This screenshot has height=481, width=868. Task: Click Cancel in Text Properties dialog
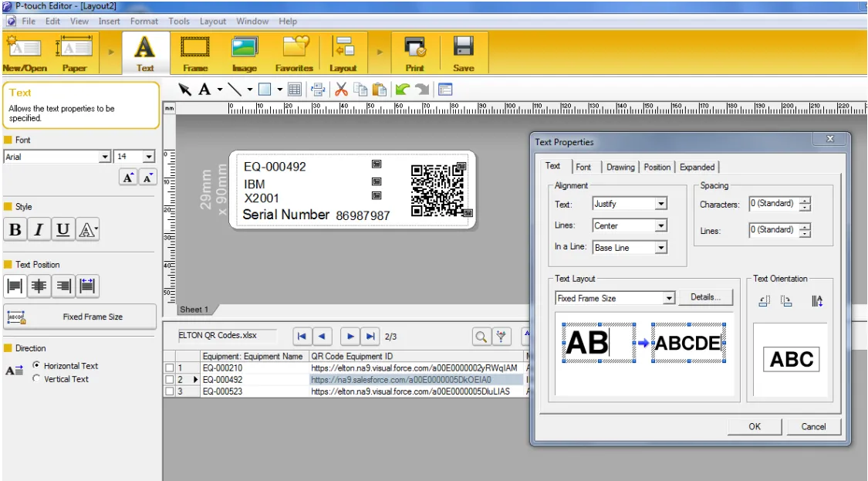(x=813, y=426)
